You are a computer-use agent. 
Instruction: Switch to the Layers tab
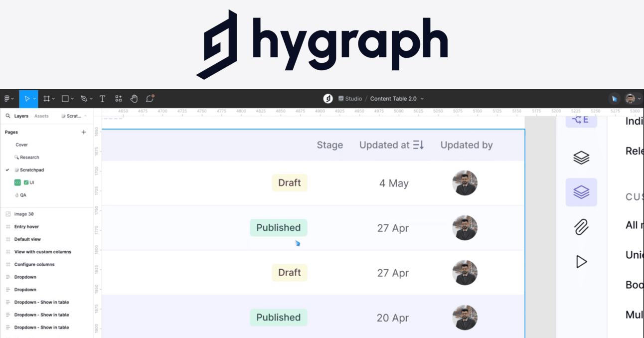21,116
